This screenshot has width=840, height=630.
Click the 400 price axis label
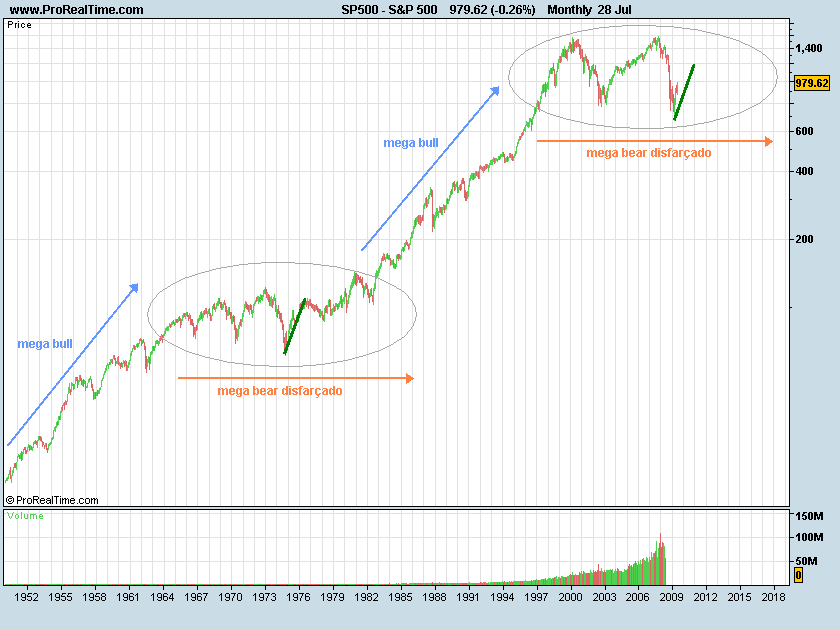(x=804, y=171)
